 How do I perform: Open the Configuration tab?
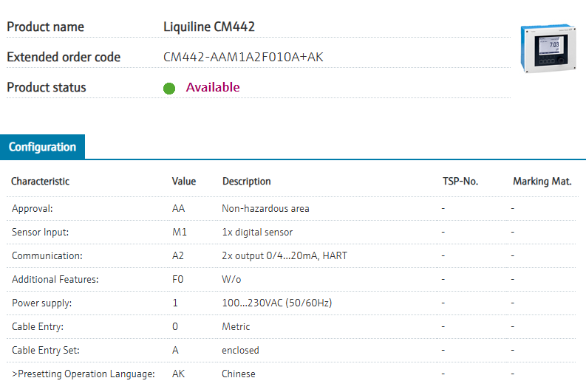coord(42,147)
